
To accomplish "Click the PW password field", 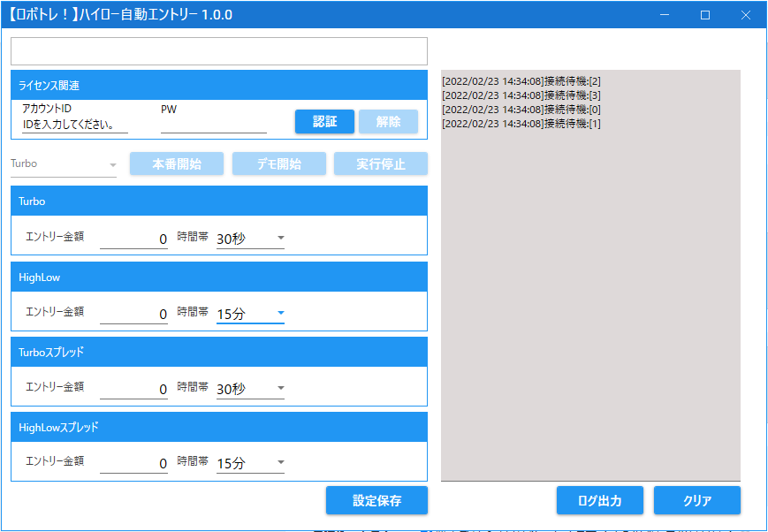I will click(213, 125).
